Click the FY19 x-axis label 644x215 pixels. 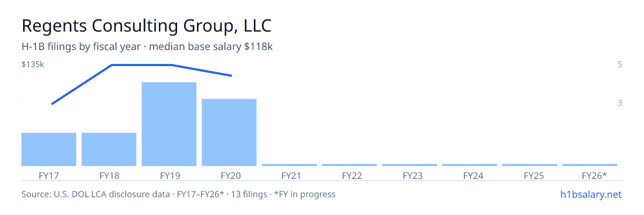169,175
